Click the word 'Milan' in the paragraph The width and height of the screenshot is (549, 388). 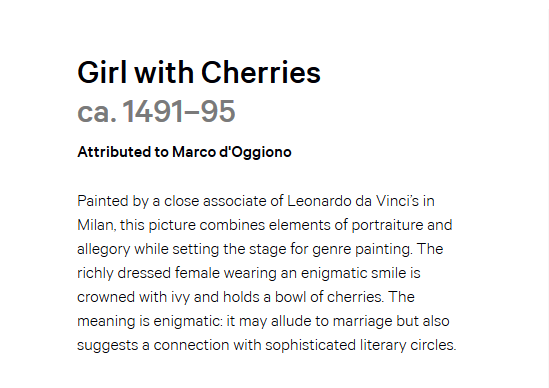tap(95, 225)
